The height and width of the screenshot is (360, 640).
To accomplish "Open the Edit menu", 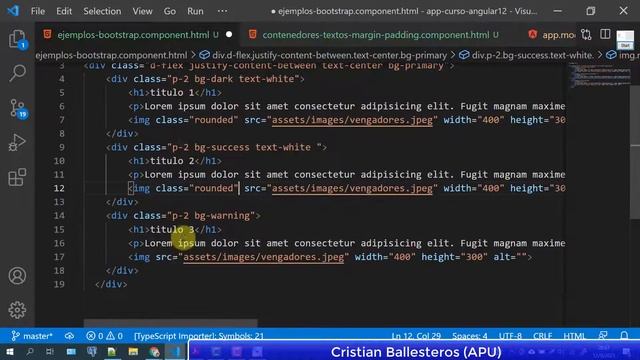I will pos(64,11).
